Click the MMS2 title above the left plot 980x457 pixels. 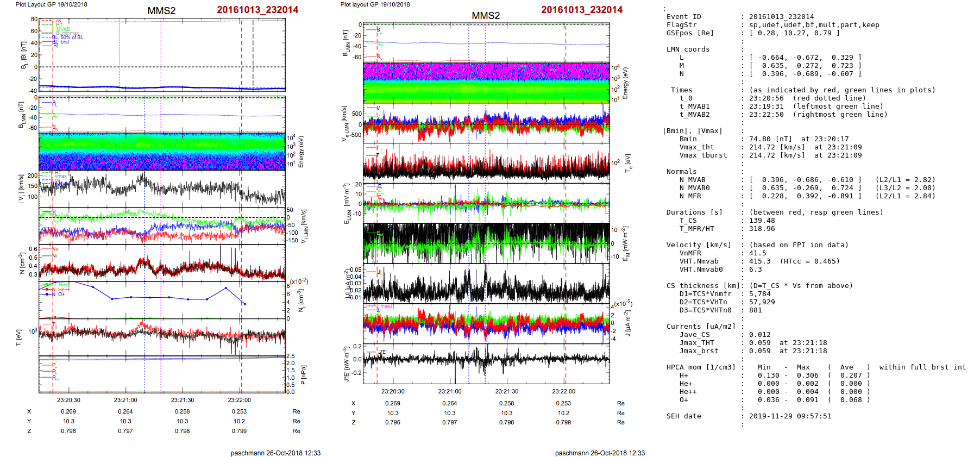tap(161, 11)
